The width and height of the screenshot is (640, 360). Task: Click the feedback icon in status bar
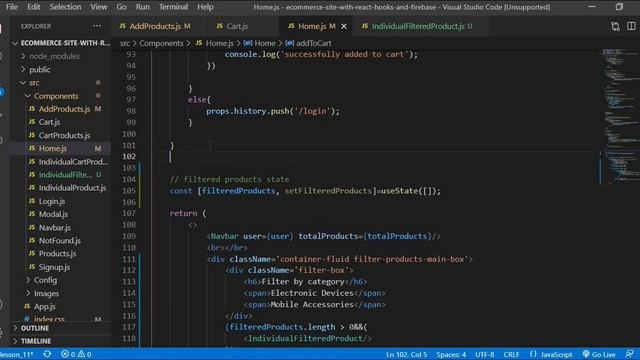629,354
